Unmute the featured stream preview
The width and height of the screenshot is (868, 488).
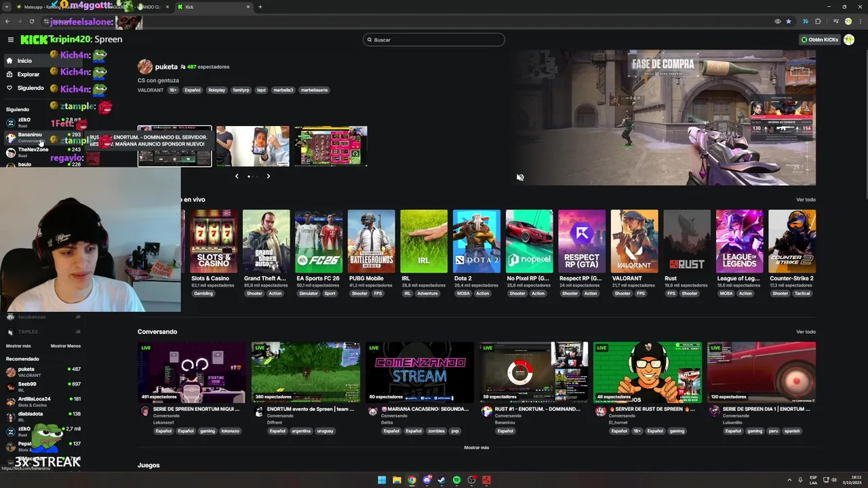pyautogui.click(x=520, y=178)
